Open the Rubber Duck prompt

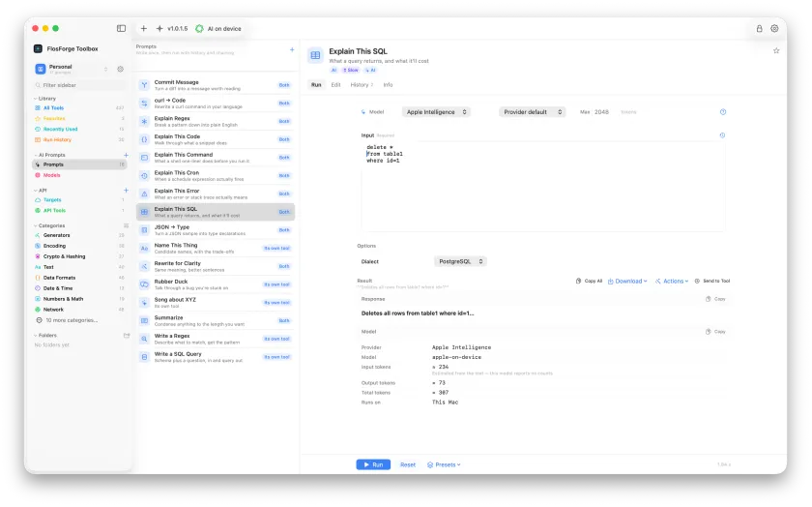coord(216,284)
